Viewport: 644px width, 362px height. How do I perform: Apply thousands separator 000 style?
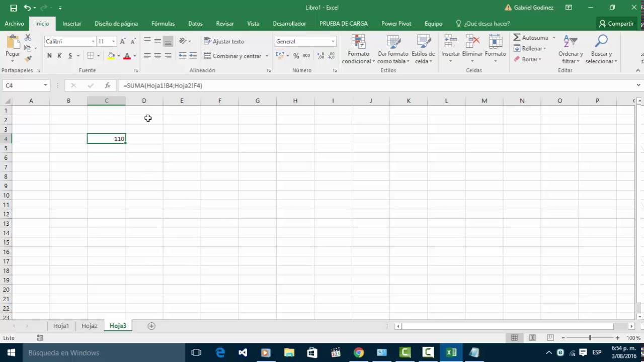[306, 56]
